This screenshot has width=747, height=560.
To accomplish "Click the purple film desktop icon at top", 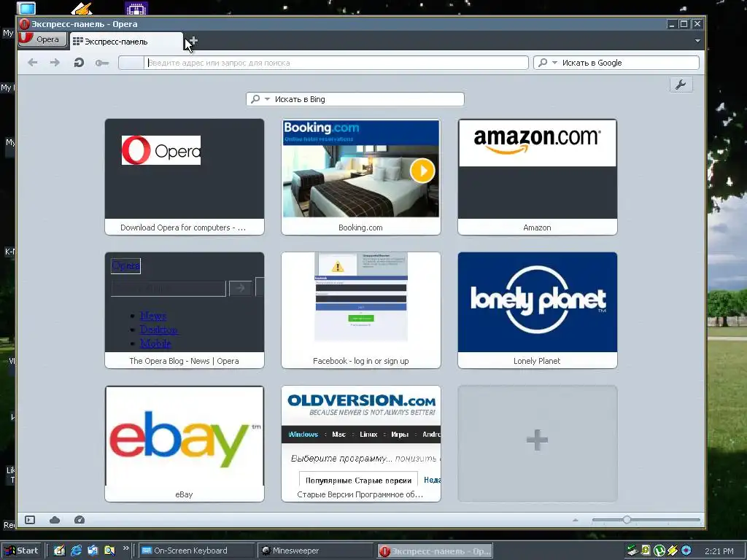I will click(x=136, y=8).
